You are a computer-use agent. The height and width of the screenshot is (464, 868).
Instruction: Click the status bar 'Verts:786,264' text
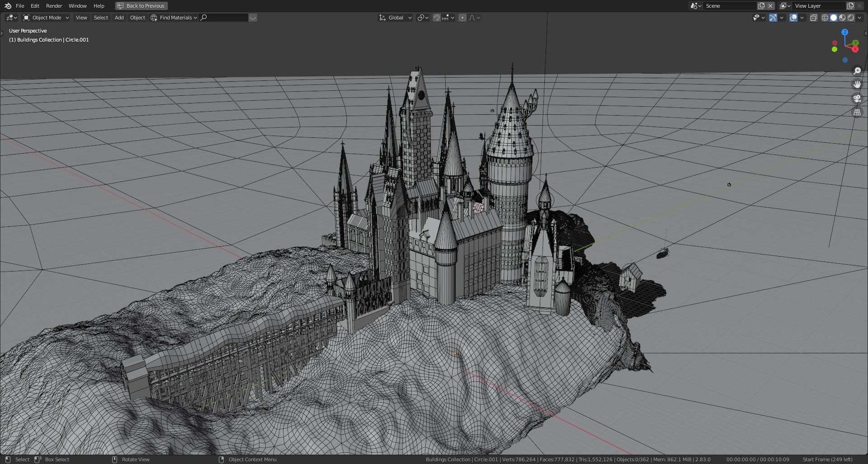point(519,459)
